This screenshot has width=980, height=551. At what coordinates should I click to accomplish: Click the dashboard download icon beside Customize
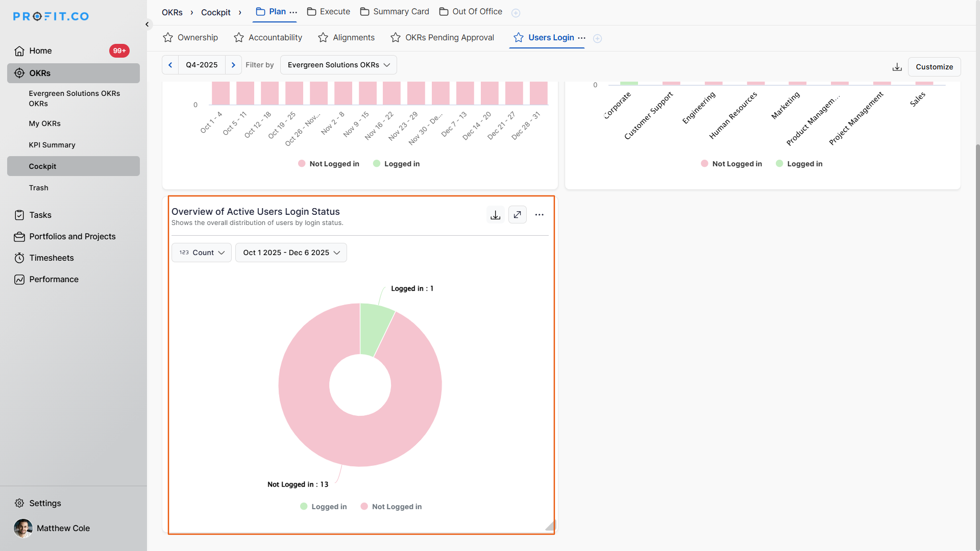coord(897,67)
